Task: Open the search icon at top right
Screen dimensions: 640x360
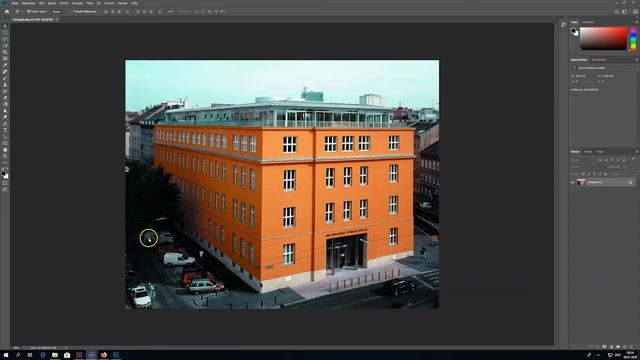Action: (617, 11)
